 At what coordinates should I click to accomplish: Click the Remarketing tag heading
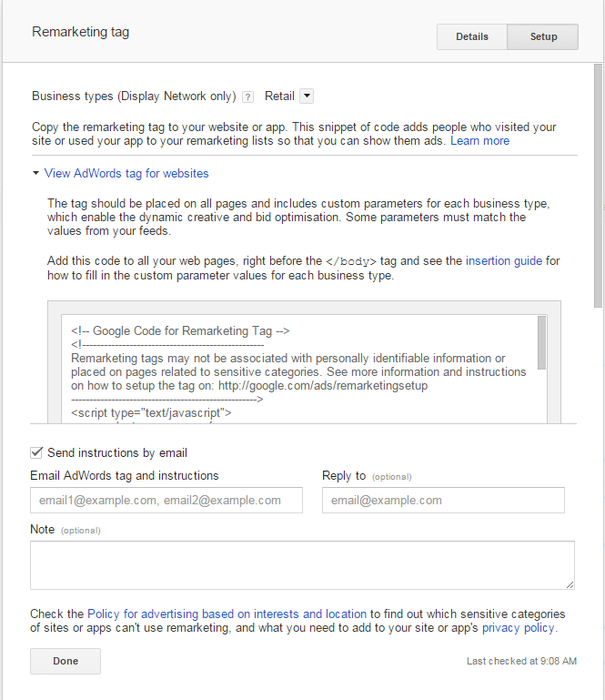[x=80, y=32]
